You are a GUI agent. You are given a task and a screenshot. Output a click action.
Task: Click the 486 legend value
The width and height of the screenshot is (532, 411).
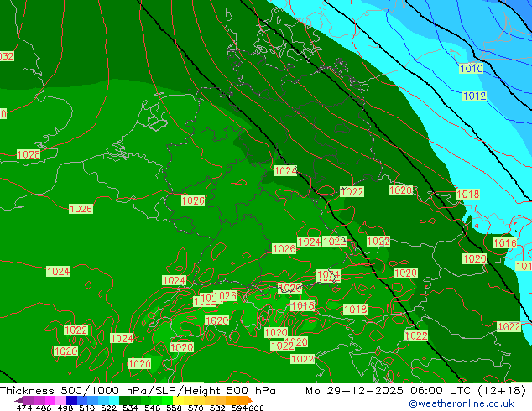(44, 408)
